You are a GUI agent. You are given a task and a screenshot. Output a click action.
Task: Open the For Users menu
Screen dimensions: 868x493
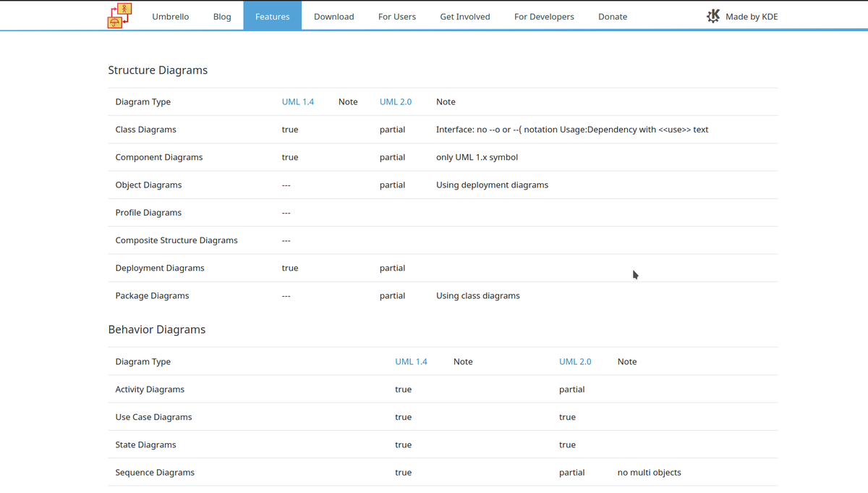pyautogui.click(x=396, y=17)
